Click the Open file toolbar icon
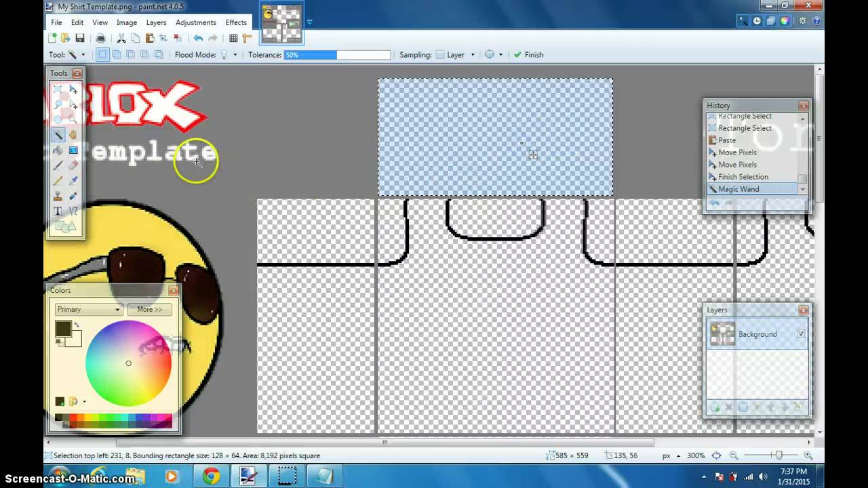The width and height of the screenshot is (868, 488). coord(66,38)
